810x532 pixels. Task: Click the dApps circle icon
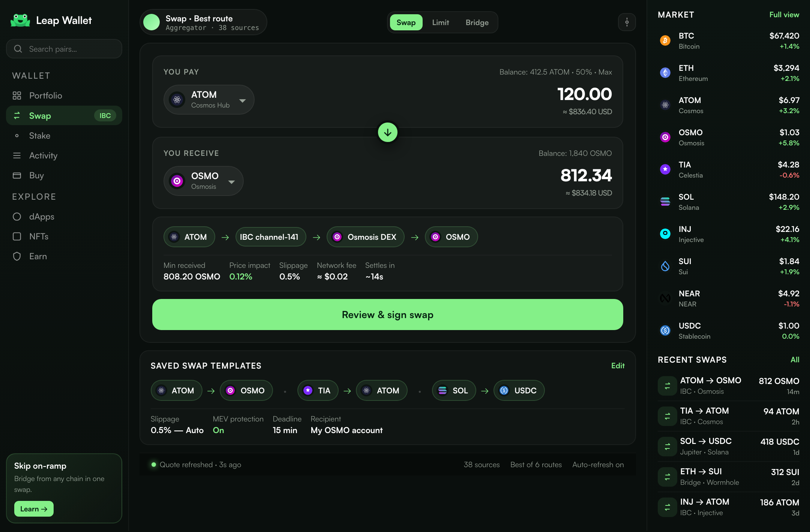click(x=17, y=217)
